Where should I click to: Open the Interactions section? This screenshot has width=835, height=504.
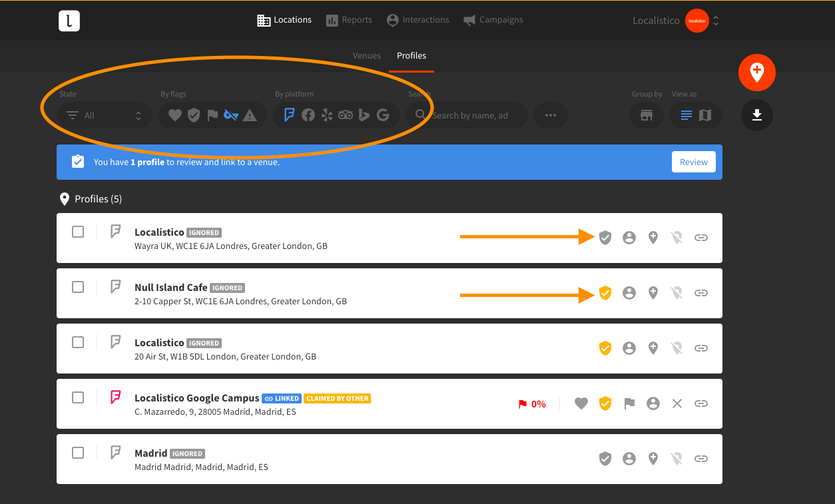[x=418, y=20]
